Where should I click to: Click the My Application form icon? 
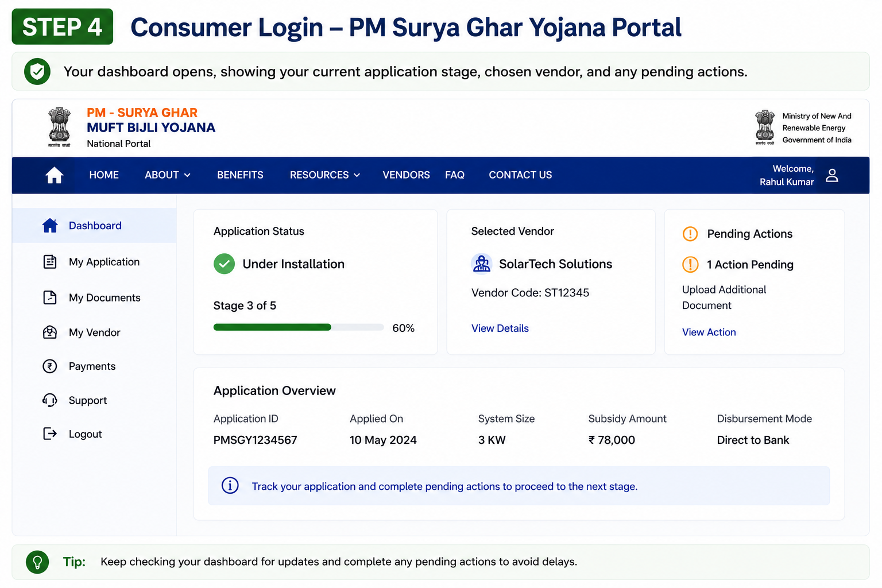(50, 262)
